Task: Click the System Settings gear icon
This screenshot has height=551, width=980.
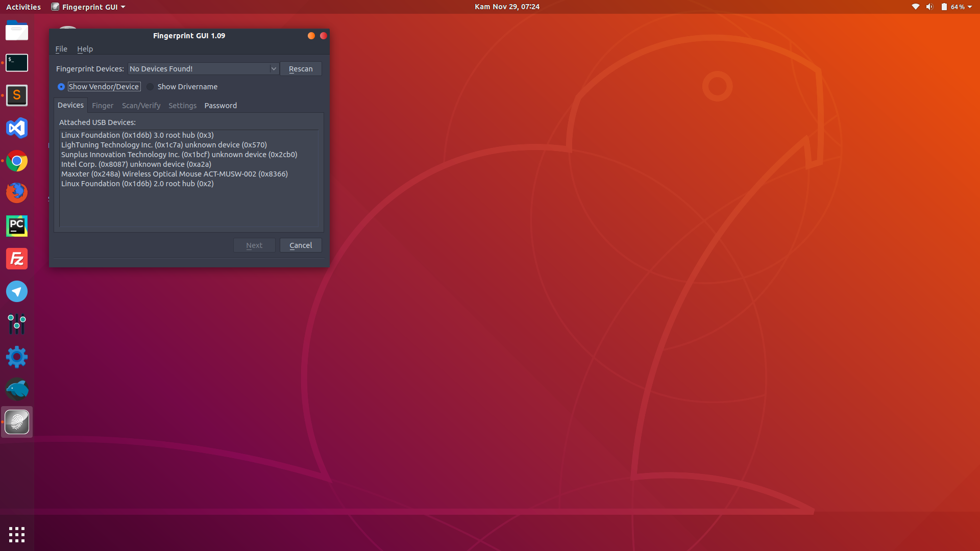Action: pyautogui.click(x=16, y=357)
